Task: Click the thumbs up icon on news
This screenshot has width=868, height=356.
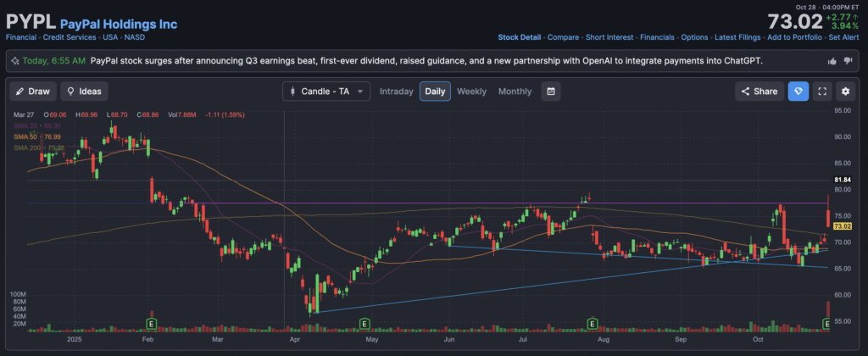Action: click(x=832, y=61)
